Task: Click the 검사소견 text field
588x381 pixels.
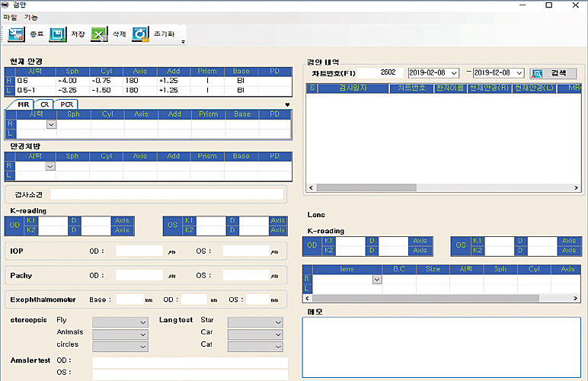Action: [x=167, y=194]
